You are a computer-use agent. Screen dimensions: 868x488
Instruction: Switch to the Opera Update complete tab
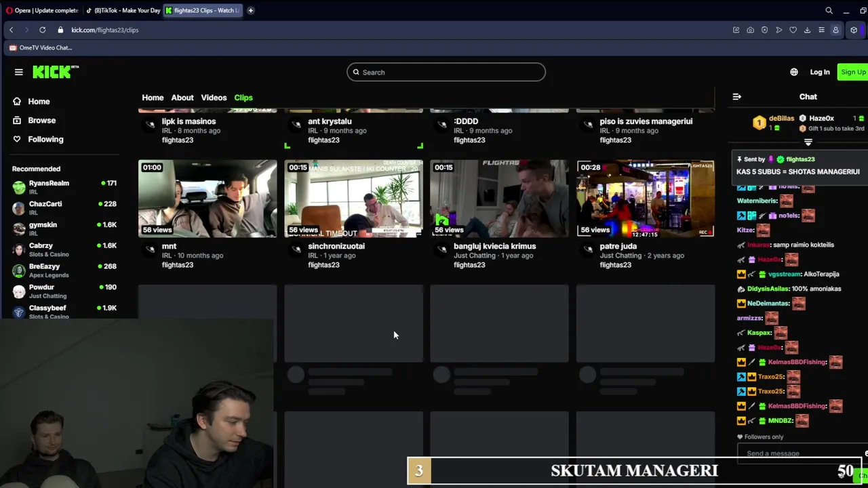(x=42, y=10)
